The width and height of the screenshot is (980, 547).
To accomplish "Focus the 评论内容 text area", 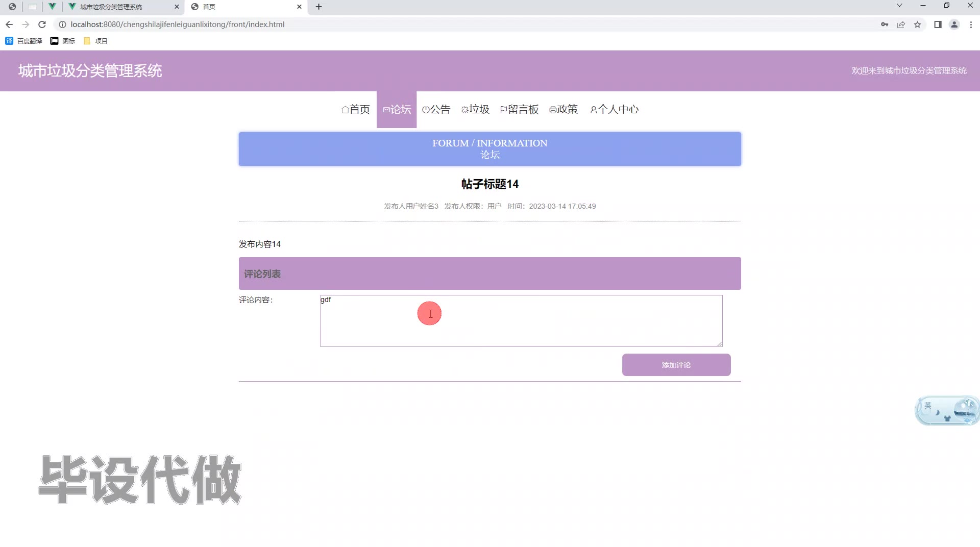I will click(521, 321).
